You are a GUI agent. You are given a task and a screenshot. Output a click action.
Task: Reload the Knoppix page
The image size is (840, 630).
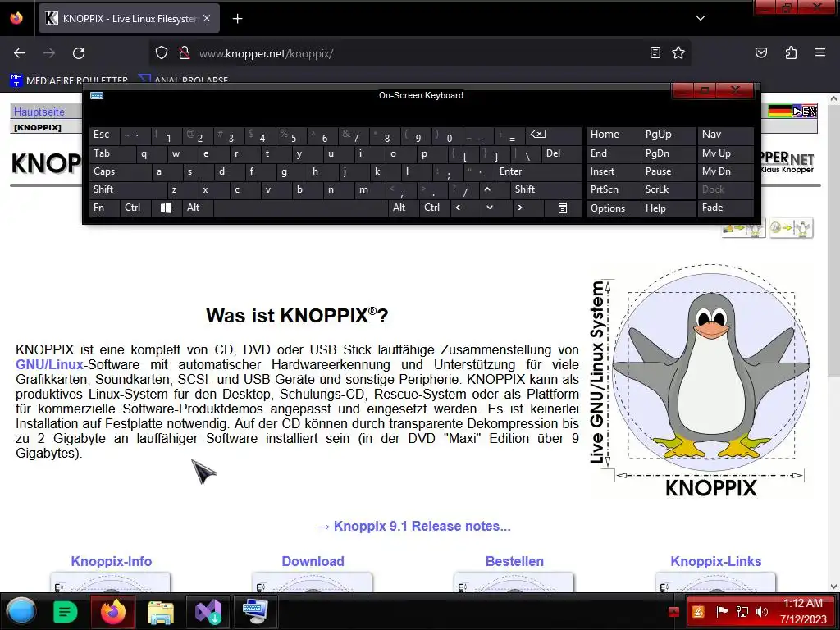click(79, 53)
